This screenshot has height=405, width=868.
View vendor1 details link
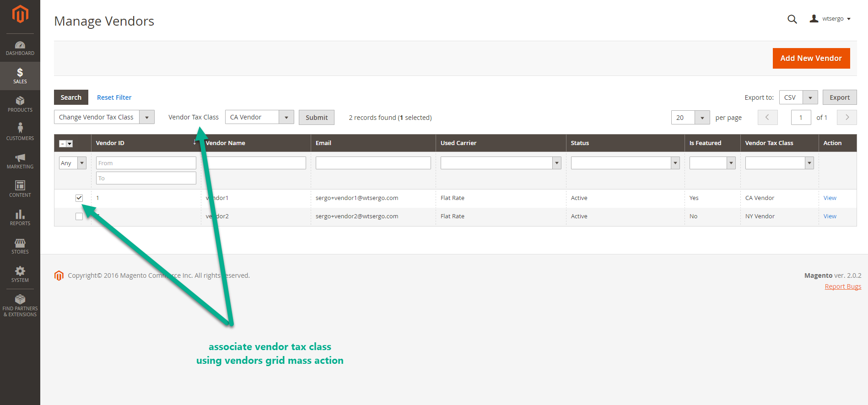click(x=830, y=198)
